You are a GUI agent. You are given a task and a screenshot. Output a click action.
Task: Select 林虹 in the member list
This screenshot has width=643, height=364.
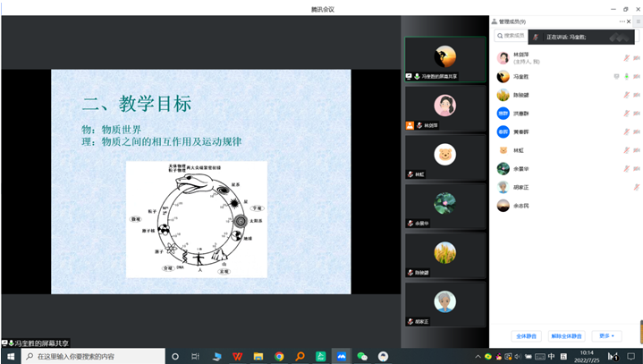click(520, 150)
